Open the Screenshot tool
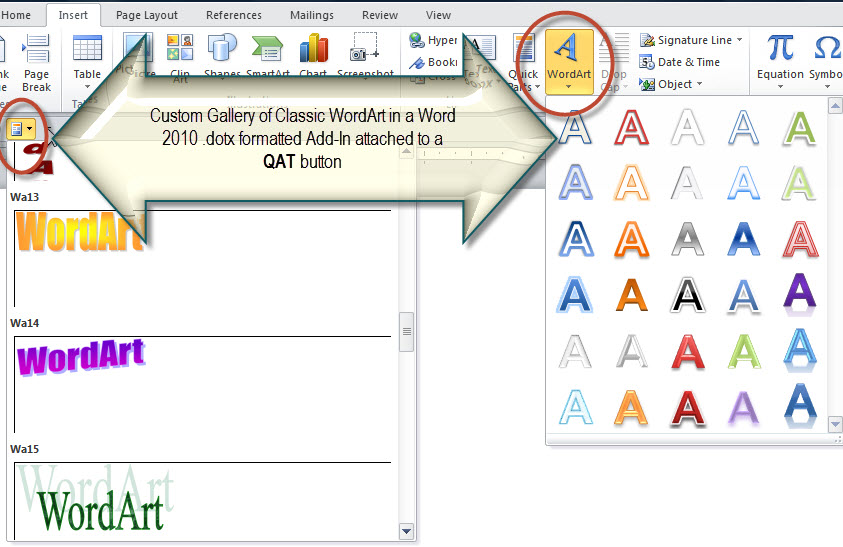Screen dimensions: 843x547 pos(366,54)
